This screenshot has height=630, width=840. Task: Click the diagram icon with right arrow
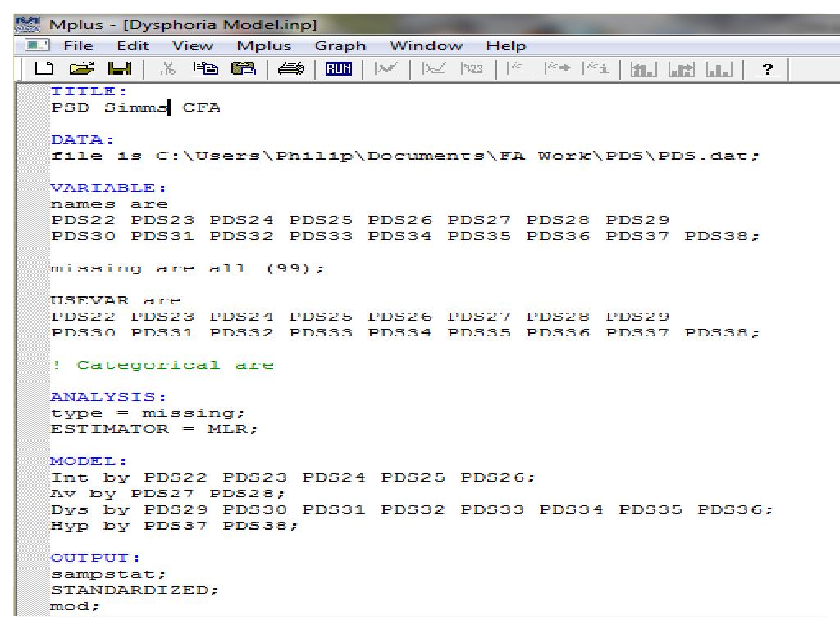click(558, 69)
